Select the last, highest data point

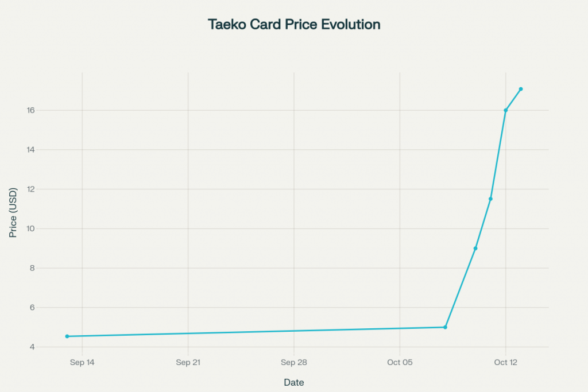(x=521, y=89)
